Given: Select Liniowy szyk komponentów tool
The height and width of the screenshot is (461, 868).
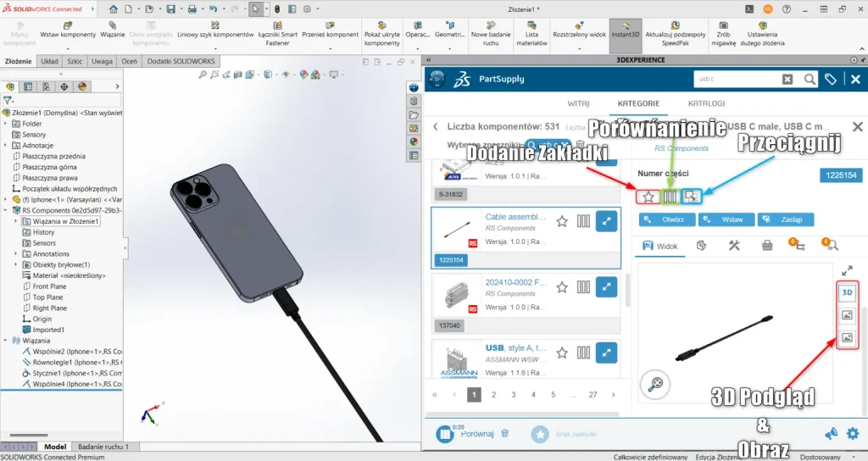Looking at the screenshot, I should [215, 25].
